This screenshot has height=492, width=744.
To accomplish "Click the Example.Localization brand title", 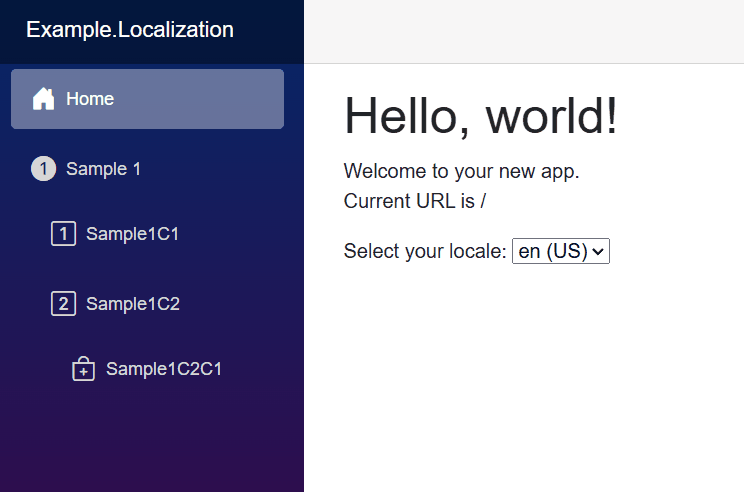I will [130, 30].
